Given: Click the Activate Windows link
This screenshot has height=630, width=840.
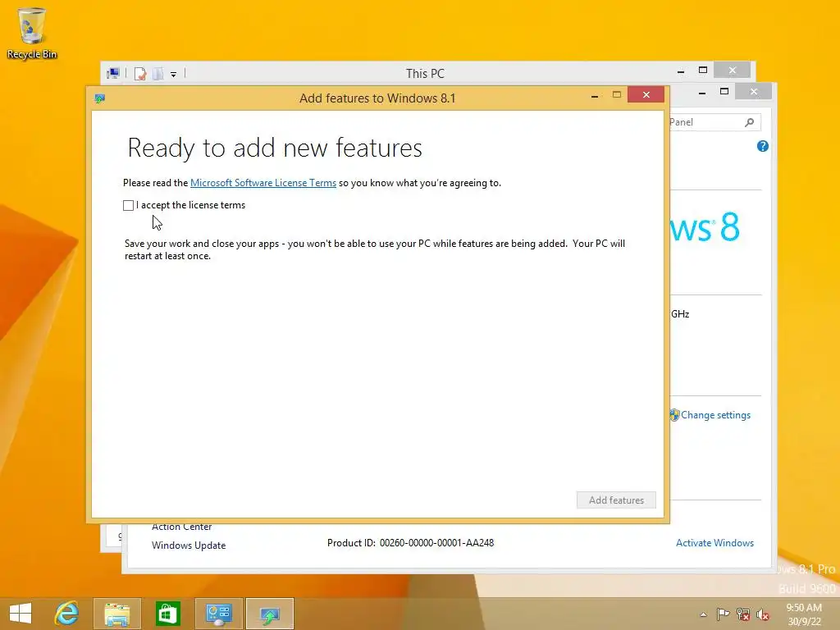Looking at the screenshot, I should [x=714, y=543].
